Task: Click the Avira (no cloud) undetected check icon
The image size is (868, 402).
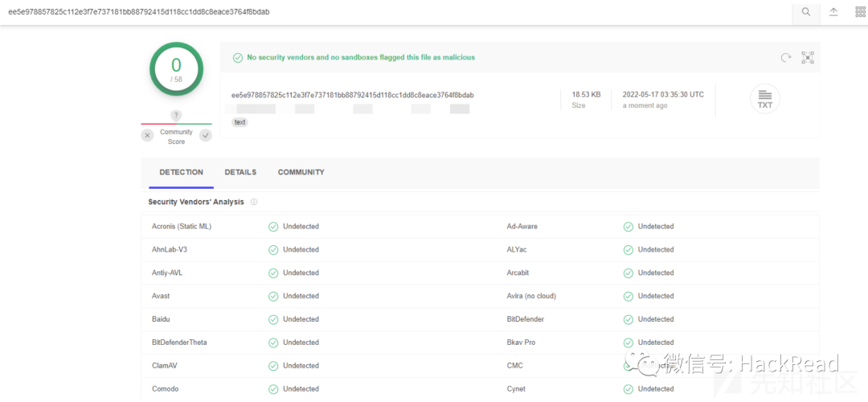Action: (628, 296)
